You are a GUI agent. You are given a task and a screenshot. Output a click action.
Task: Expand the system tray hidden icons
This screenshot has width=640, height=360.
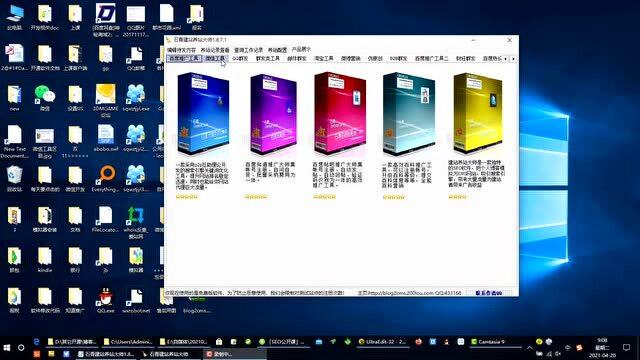[x=529, y=348]
